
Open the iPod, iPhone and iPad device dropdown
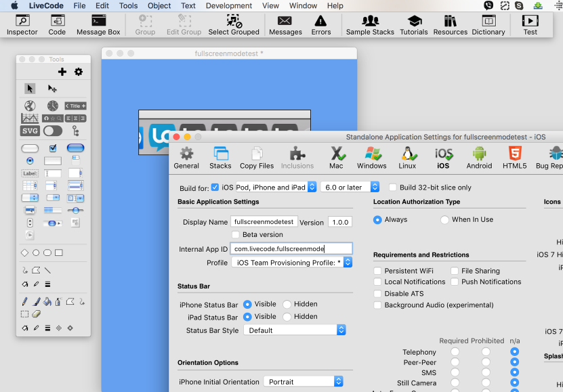(276, 188)
